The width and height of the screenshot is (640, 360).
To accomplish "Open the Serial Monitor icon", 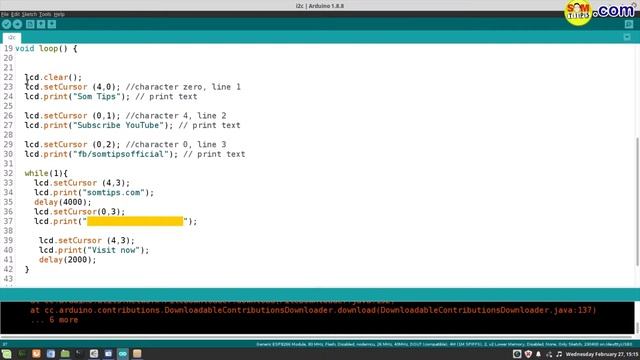I will click(629, 24).
